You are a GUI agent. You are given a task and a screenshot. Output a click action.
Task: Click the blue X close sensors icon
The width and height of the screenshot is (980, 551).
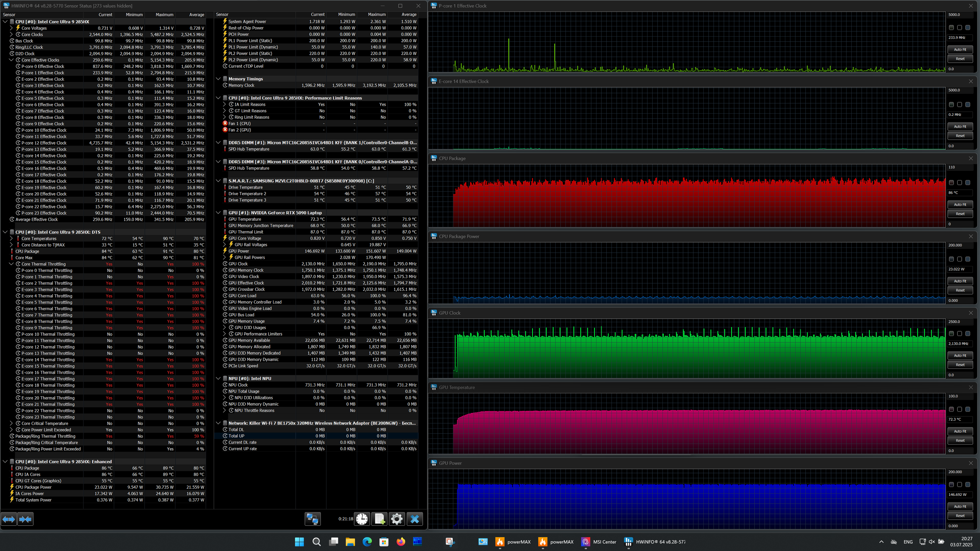pos(414,519)
